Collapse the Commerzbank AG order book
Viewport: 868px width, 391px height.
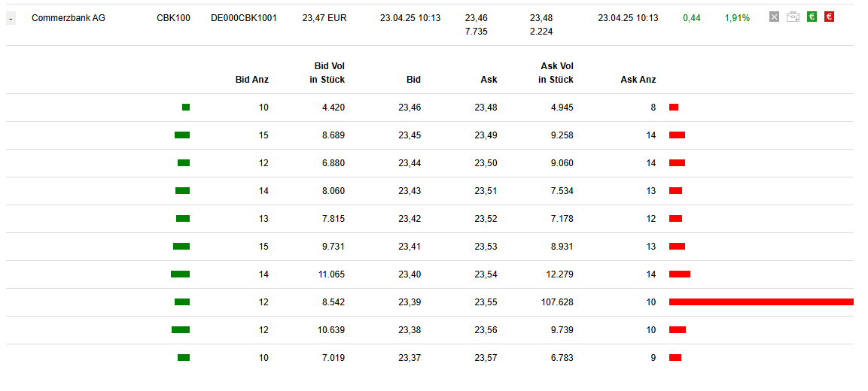pyautogui.click(x=11, y=18)
